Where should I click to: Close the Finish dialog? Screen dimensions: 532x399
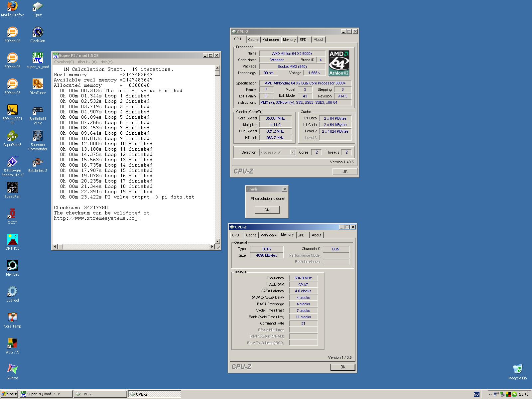click(x=285, y=189)
